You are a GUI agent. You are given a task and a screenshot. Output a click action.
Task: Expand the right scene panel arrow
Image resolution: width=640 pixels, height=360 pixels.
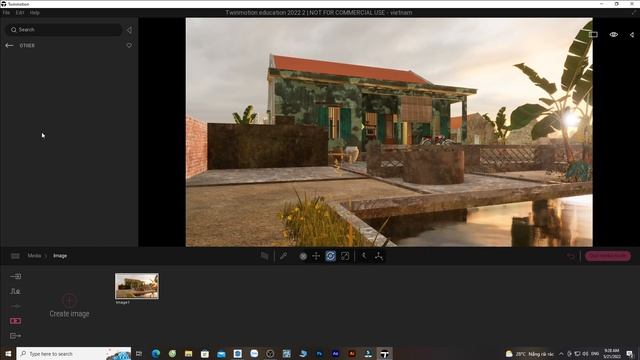coord(632,35)
